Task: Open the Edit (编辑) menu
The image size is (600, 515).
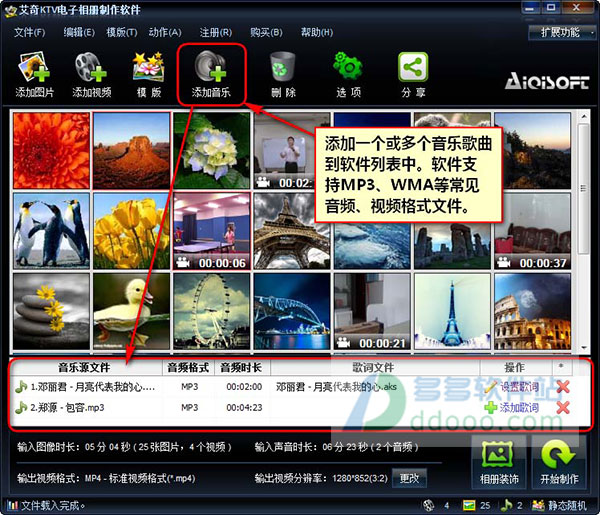Action: click(79, 33)
